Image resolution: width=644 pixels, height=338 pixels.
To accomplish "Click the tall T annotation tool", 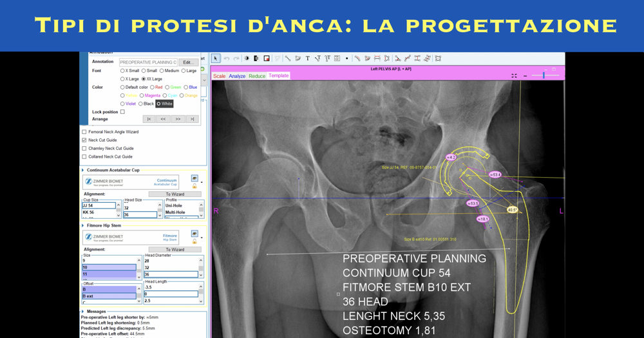I will pos(327,59).
